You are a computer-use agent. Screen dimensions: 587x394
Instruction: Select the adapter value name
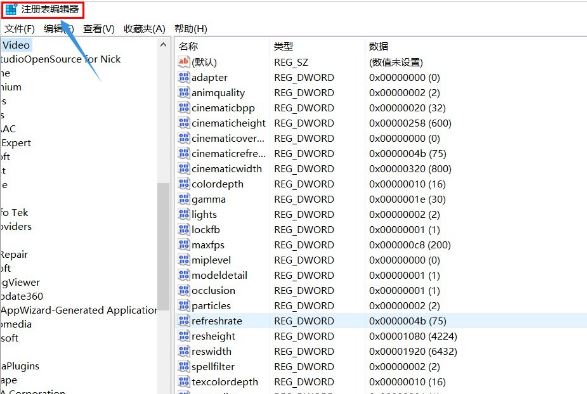point(209,78)
